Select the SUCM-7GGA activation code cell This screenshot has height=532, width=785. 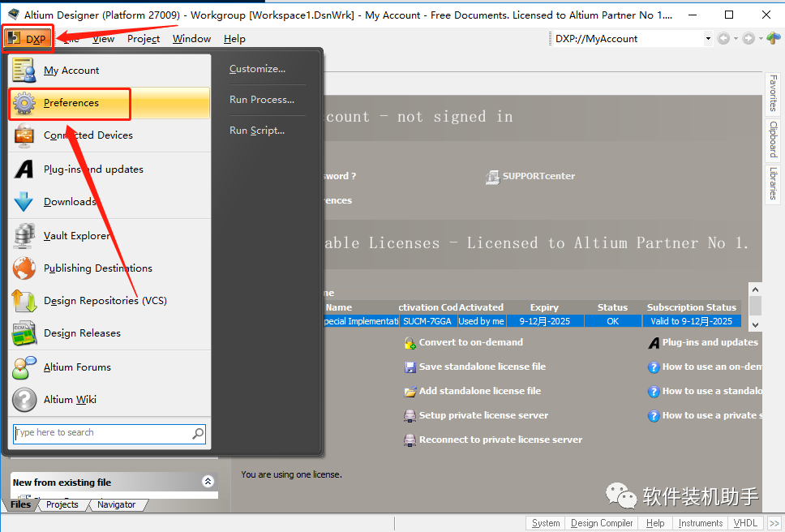(x=427, y=321)
